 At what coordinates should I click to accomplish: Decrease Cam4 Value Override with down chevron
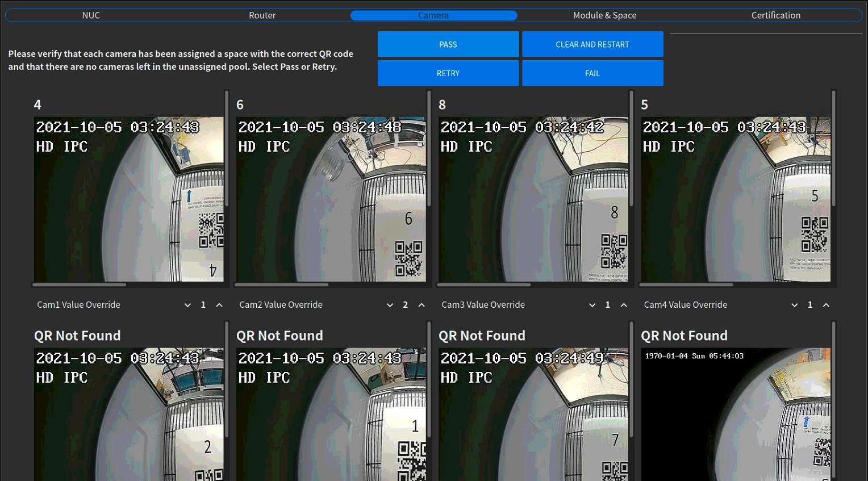tap(794, 305)
